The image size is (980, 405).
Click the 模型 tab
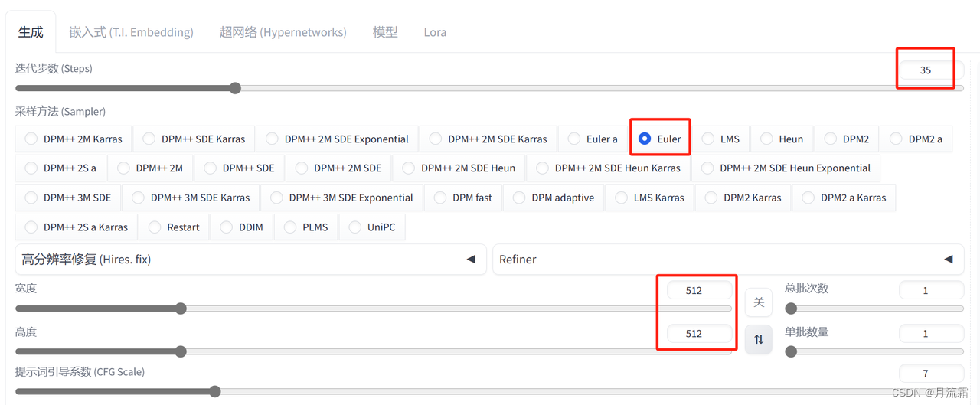click(385, 32)
